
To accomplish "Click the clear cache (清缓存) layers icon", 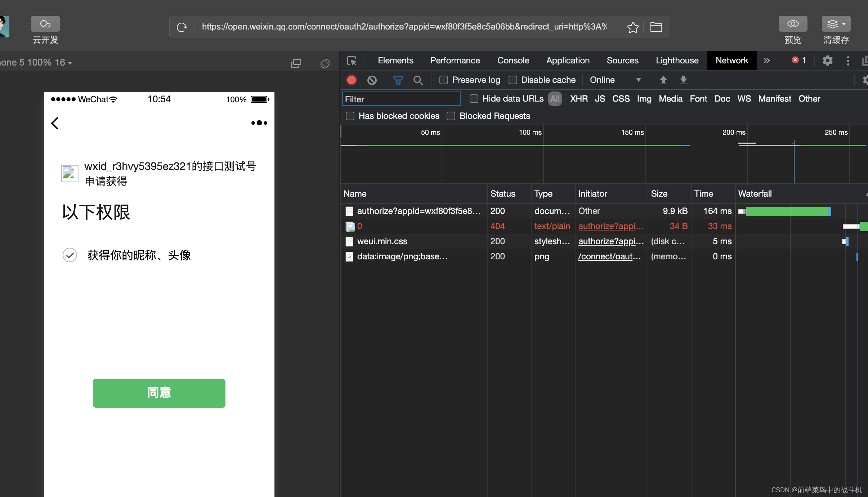I will [832, 24].
